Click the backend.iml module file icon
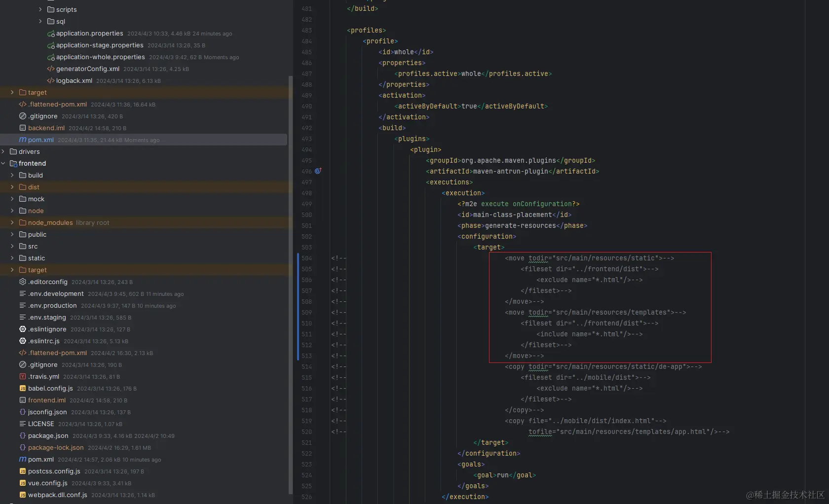This screenshot has height=504, width=829. coord(23,128)
